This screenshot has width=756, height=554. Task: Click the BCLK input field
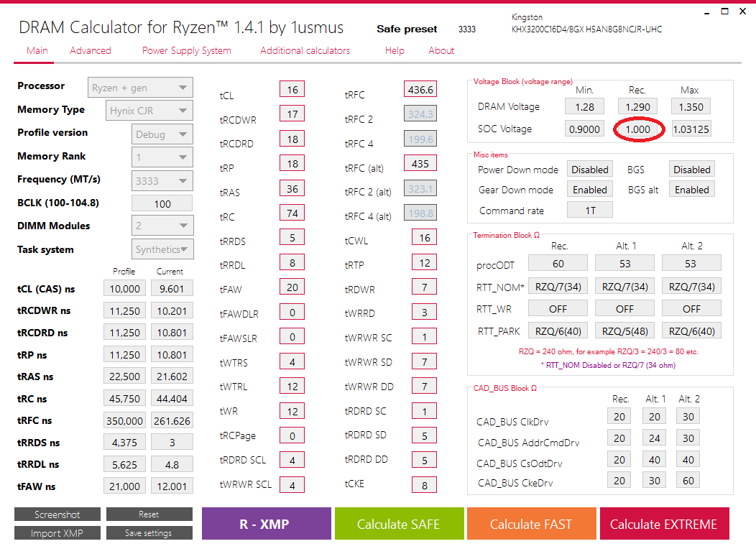pos(162,203)
